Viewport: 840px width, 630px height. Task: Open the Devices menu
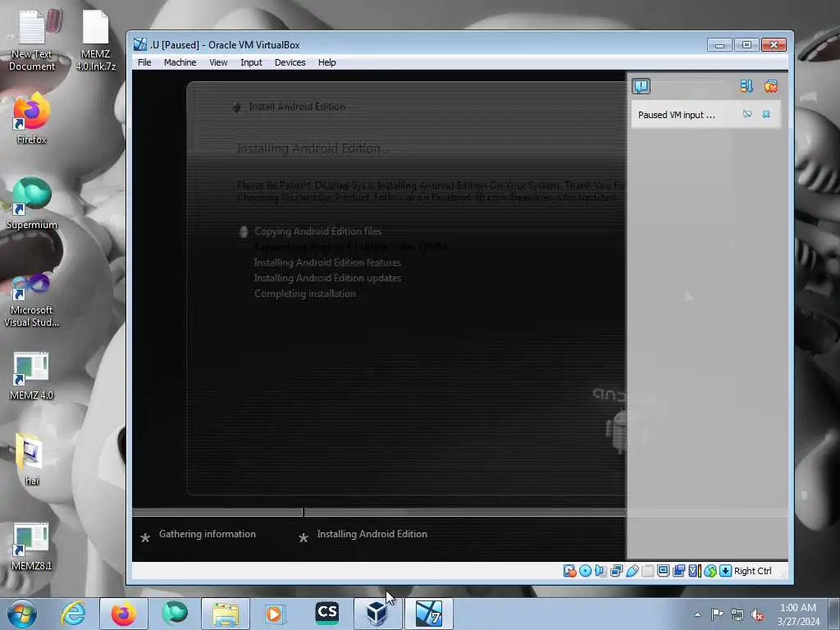pos(290,62)
